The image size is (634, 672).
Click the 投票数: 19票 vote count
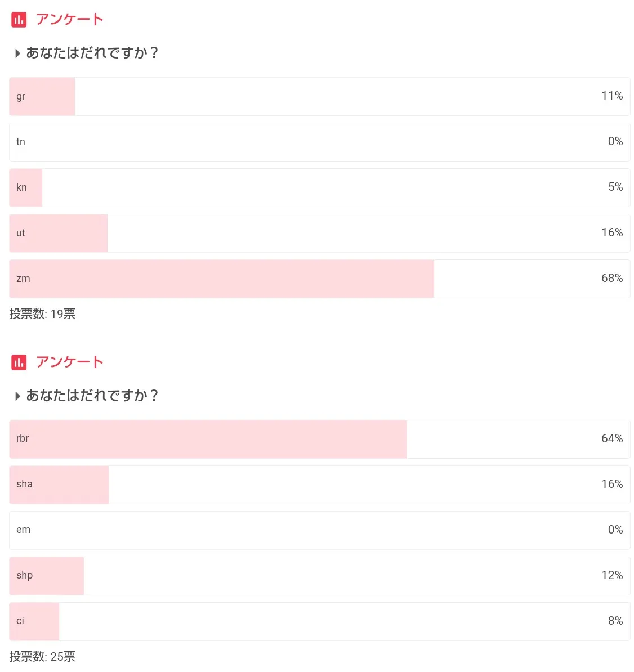click(42, 314)
